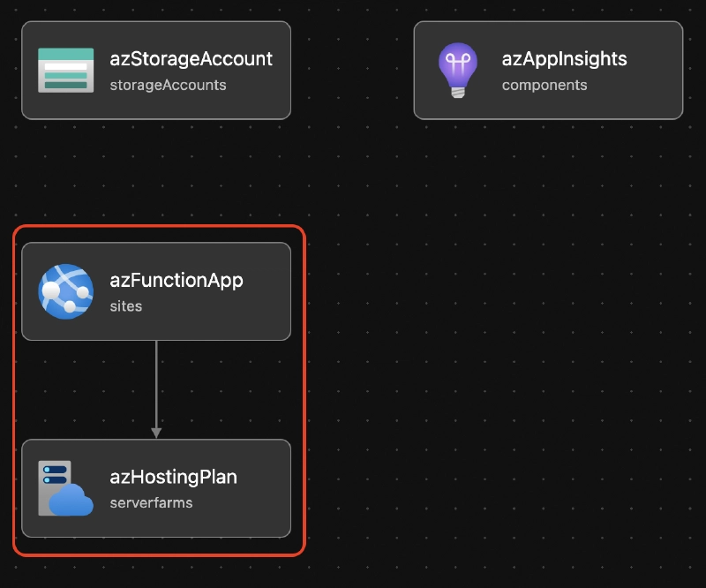This screenshot has width=706, height=588.
Task: Click the cloud graphic inside azHostingPlan
Action: (73, 500)
